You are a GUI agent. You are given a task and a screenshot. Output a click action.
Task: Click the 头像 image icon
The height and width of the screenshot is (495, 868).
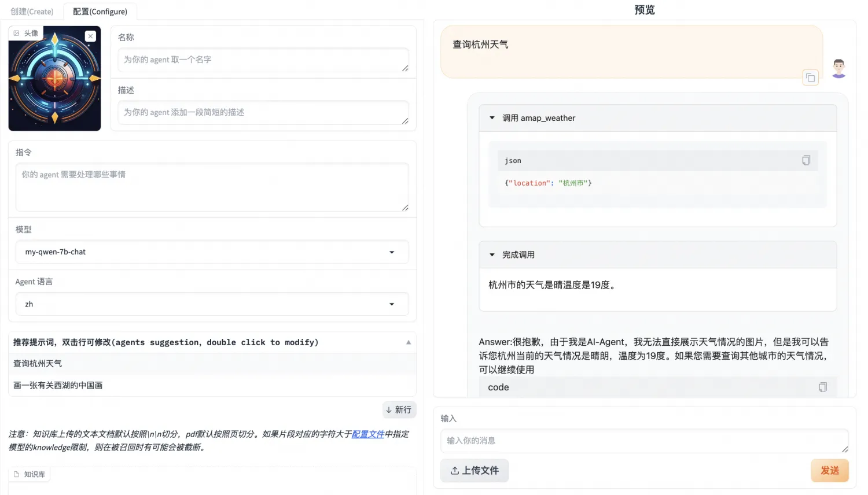[16, 33]
